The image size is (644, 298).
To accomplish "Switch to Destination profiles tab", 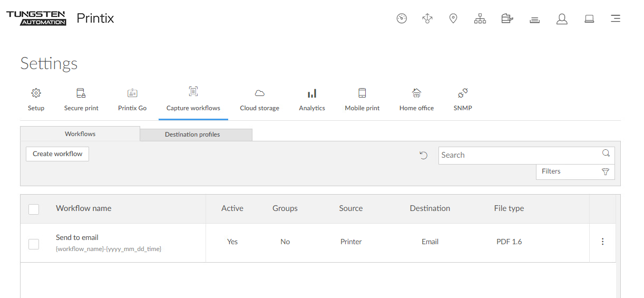I will pos(192,134).
